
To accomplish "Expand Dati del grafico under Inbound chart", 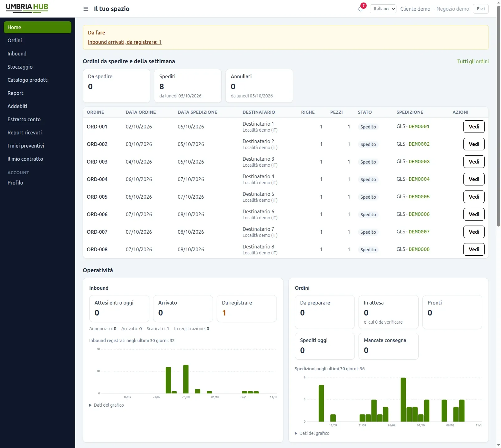I will tap(106, 405).
